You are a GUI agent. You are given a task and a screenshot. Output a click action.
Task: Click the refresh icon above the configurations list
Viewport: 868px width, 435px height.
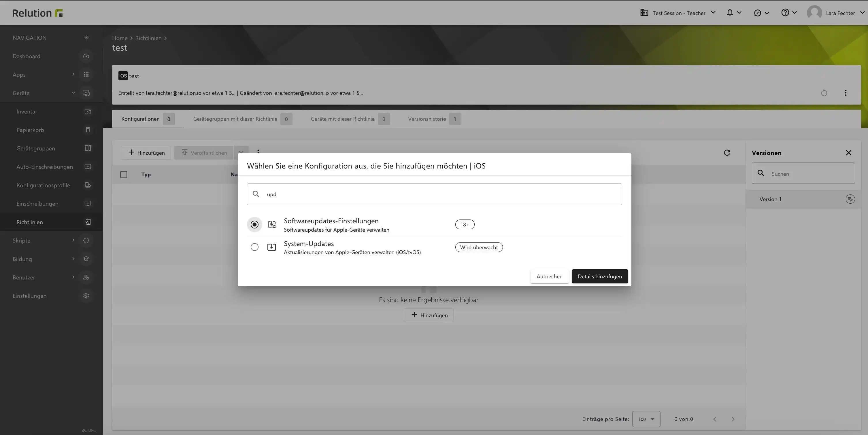pyautogui.click(x=727, y=152)
